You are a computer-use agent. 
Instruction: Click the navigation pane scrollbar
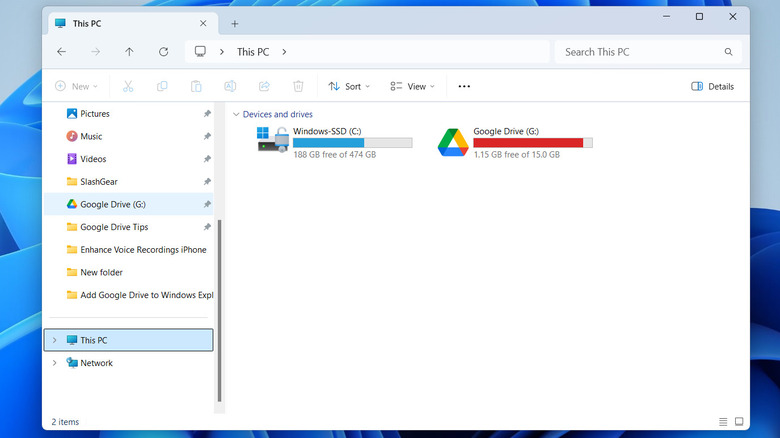tap(219, 310)
